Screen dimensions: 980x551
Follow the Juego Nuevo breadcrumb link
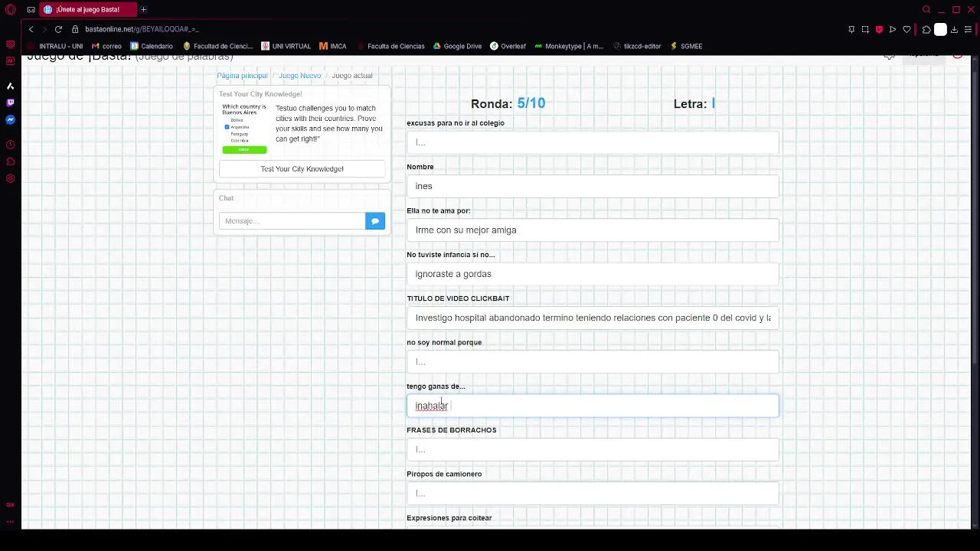point(299,76)
